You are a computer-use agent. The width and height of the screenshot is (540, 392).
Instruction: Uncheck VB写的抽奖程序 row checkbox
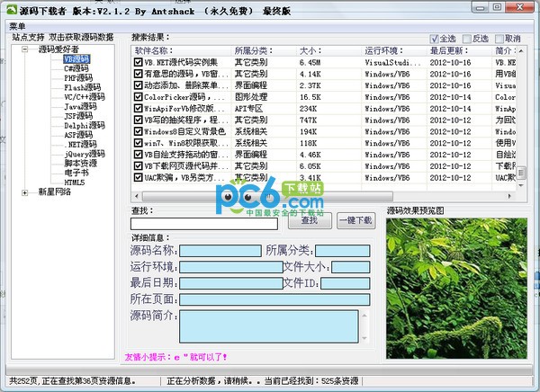[138, 120]
